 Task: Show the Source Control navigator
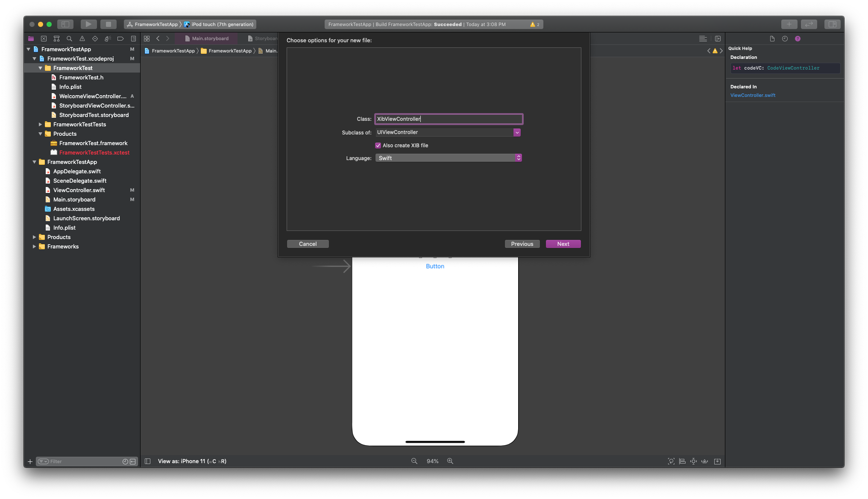coord(44,38)
